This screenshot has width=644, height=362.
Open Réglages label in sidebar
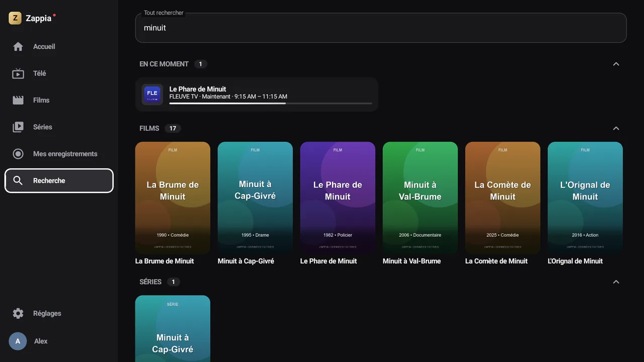pyautogui.click(x=47, y=313)
